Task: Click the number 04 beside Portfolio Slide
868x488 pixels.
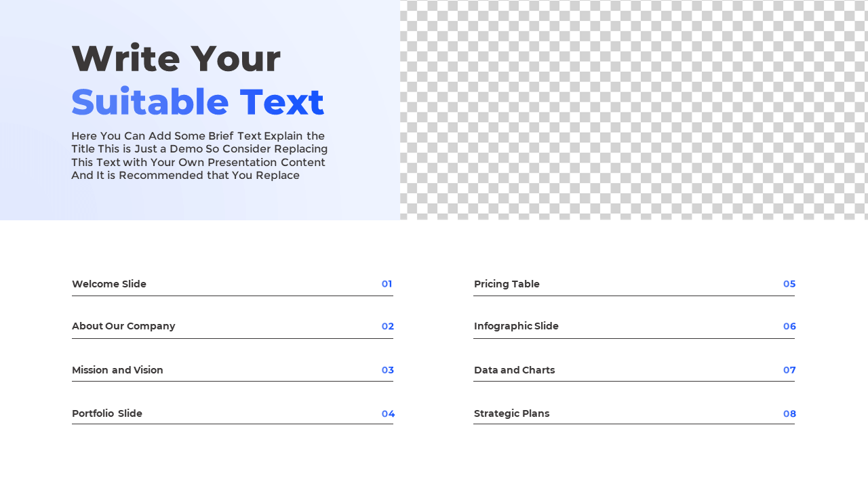Action: click(388, 414)
